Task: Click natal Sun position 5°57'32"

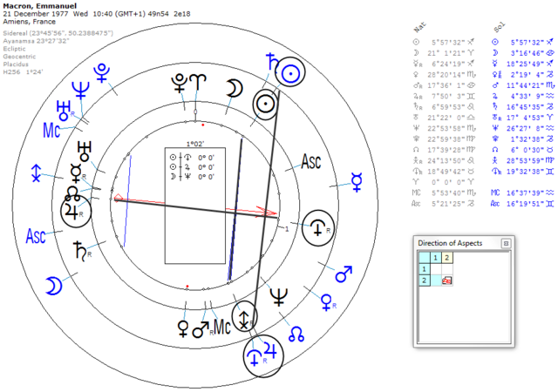Action: pyautogui.click(x=448, y=43)
